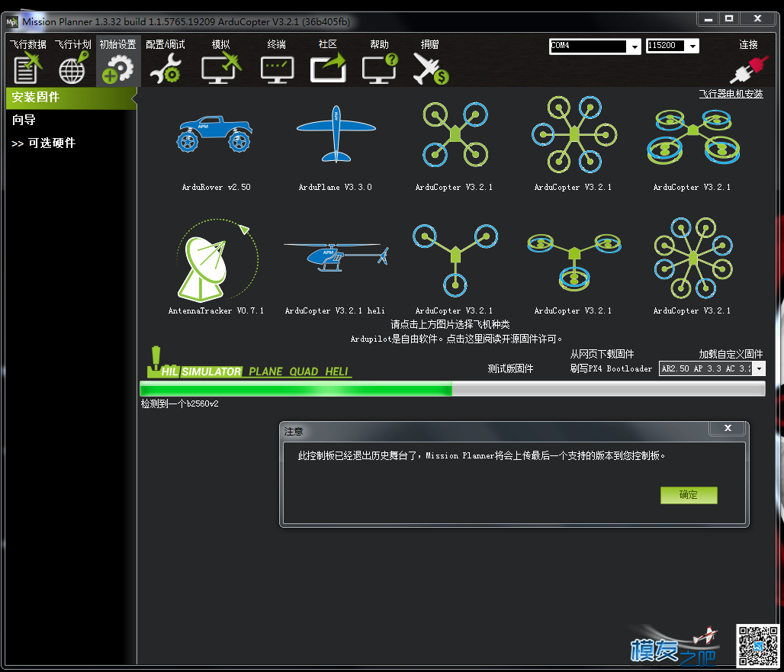The height and width of the screenshot is (672, 784).
Task: Click the 检测到一个b2560v2 status text
Action: coord(179,404)
